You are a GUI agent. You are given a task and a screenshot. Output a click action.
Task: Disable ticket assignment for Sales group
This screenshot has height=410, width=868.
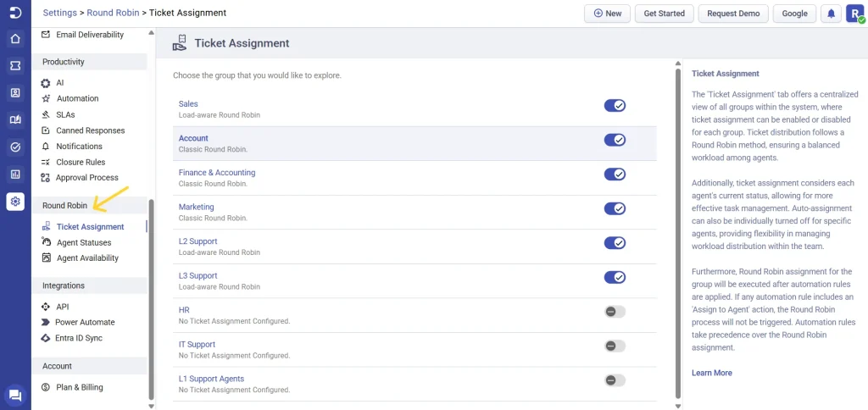coord(615,106)
